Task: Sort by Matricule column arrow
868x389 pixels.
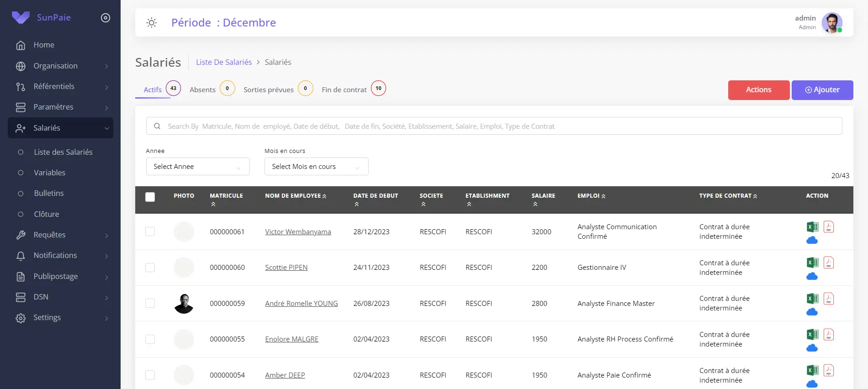Action: (213, 204)
